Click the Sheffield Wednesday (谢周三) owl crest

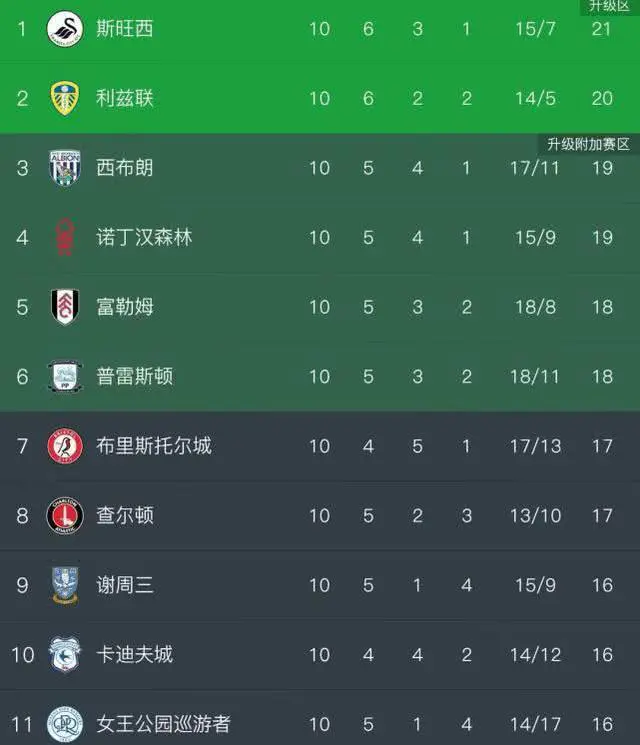pos(64,584)
